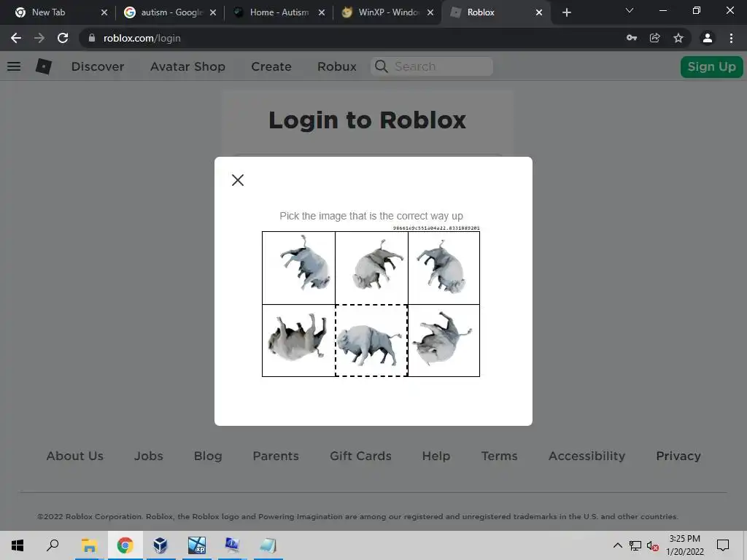Viewport: 747px width, 560px height.
Task: Open the saved passwords key icon
Action: (x=632, y=38)
